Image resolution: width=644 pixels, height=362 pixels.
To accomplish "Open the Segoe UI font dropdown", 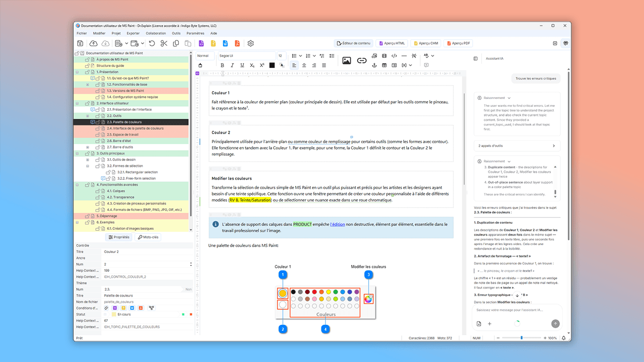I will coord(246,56).
